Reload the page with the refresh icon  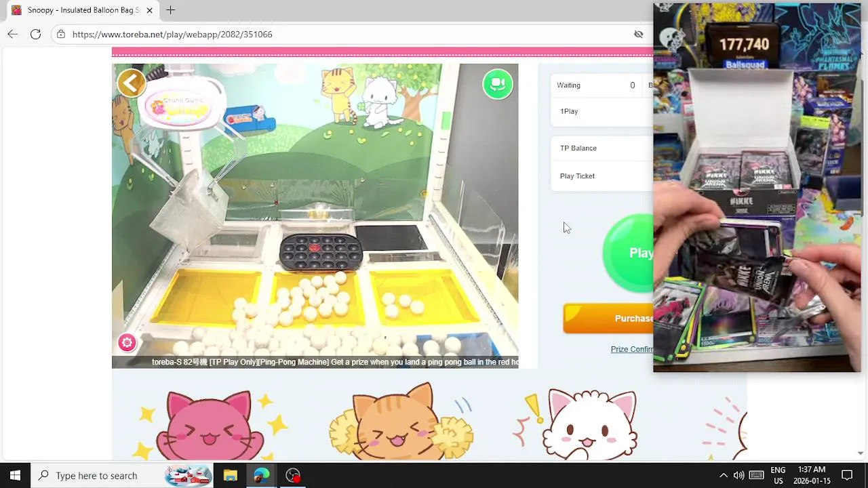35,34
